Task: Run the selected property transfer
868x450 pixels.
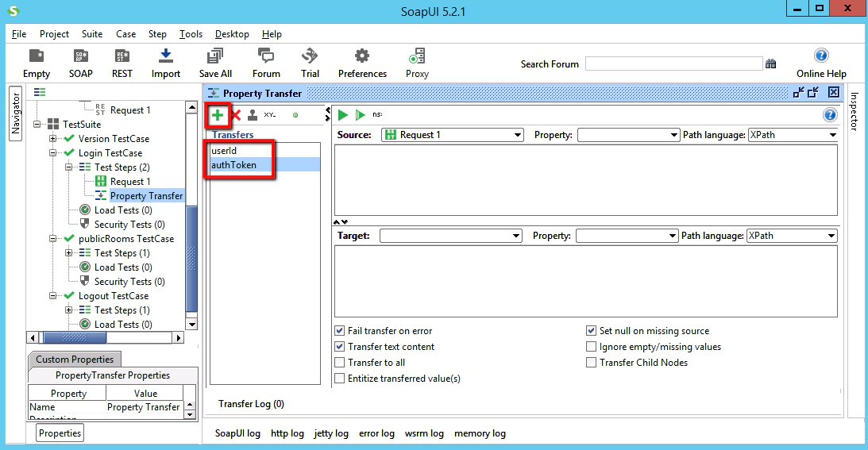Action: [x=342, y=114]
